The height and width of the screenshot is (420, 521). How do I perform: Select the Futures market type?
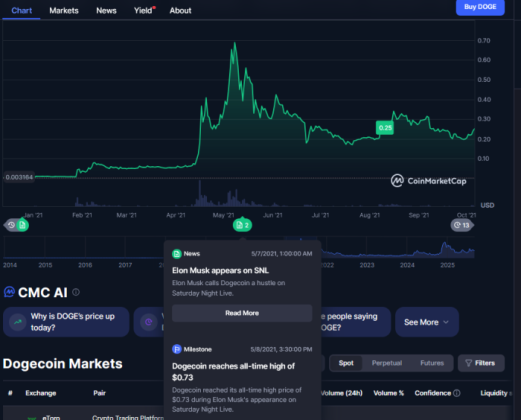[x=432, y=363]
